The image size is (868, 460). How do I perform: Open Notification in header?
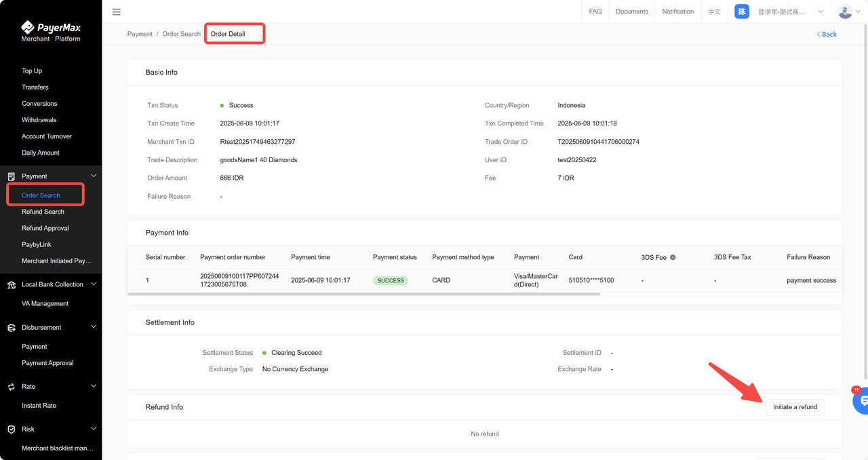pos(678,12)
